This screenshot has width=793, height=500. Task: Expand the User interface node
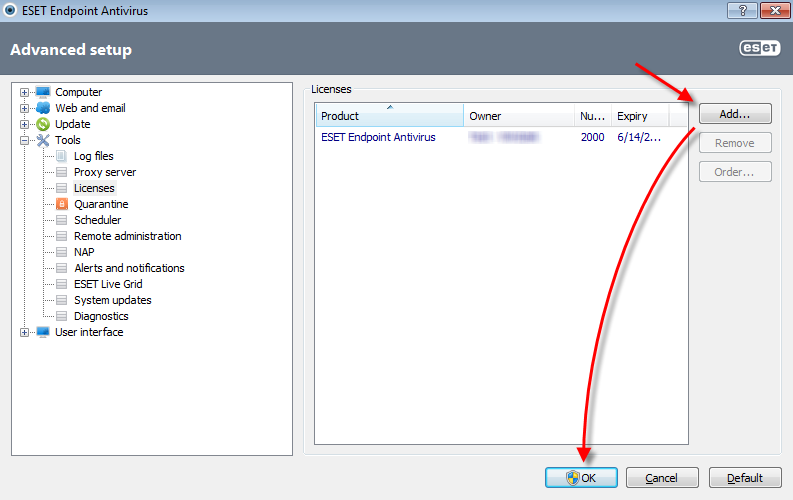coord(24,333)
